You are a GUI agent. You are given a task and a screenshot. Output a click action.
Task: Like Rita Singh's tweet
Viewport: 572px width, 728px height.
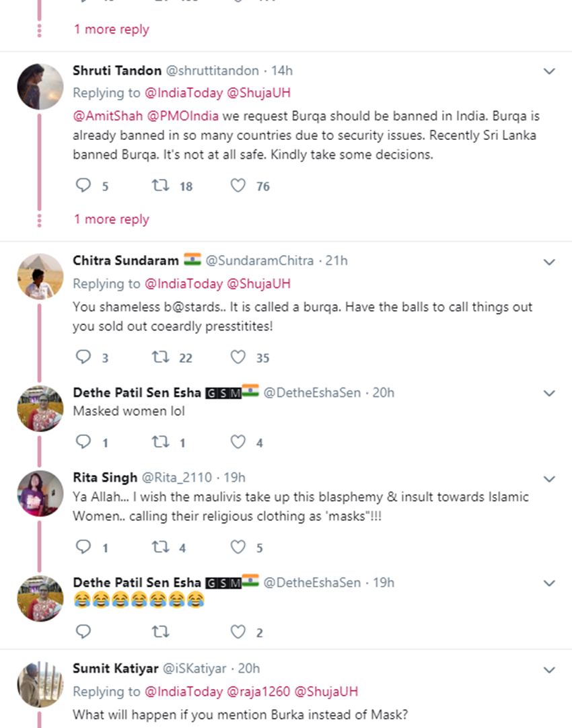pos(238,547)
